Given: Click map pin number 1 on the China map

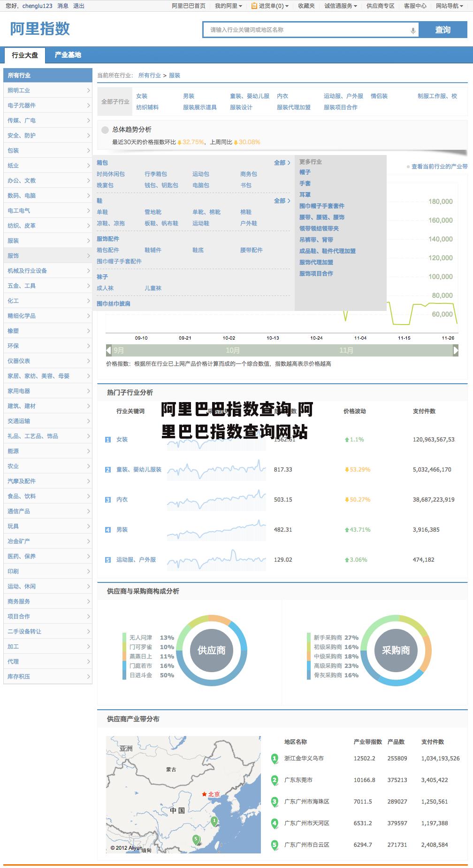Looking at the screenshot, I should pyautogui.click(x=214, y=821).
